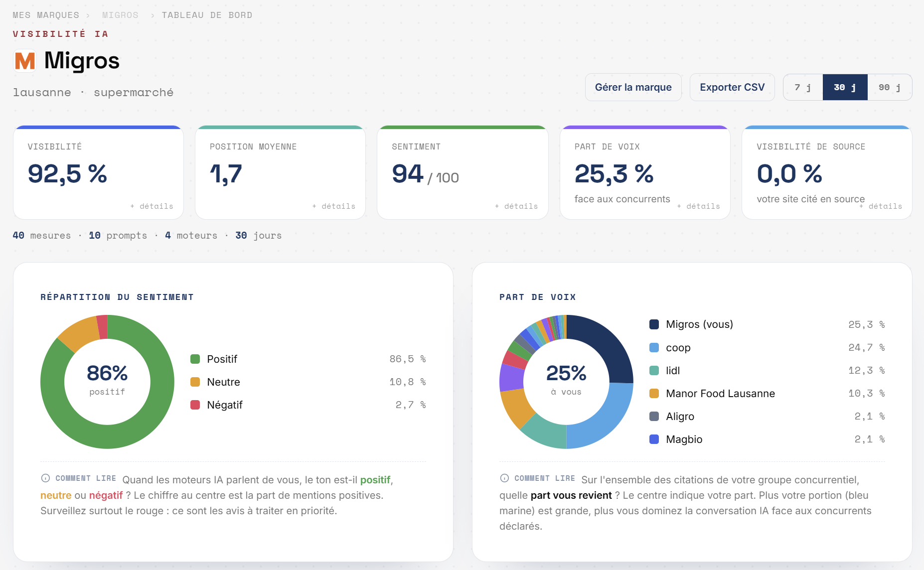Select the 90 j period option

pyautogui.click(x=890, y=87)
